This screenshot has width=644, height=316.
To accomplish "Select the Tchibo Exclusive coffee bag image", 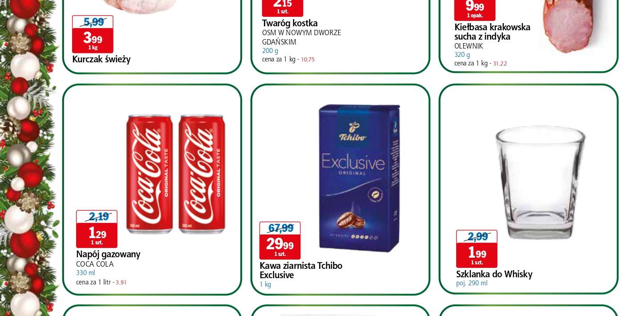I will point(359,178).
